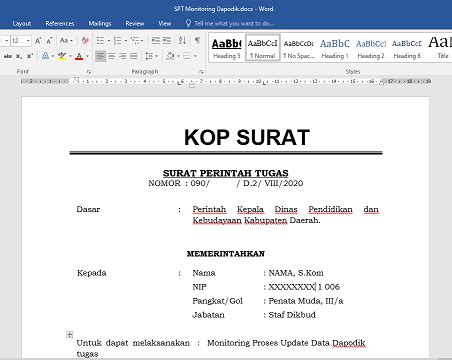
Task: Click the line spacing icon
Action: [x=149, y=56]
